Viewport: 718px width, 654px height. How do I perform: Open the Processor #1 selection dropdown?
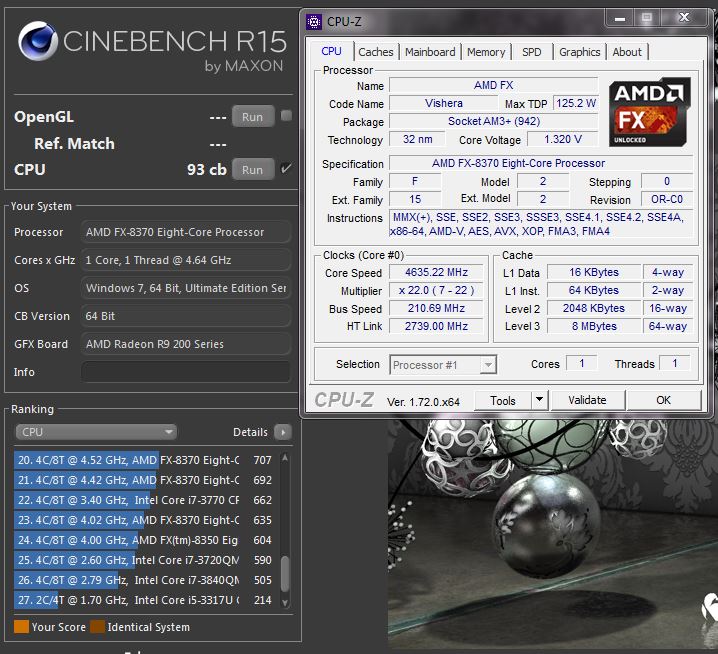(x=443, y=365)
